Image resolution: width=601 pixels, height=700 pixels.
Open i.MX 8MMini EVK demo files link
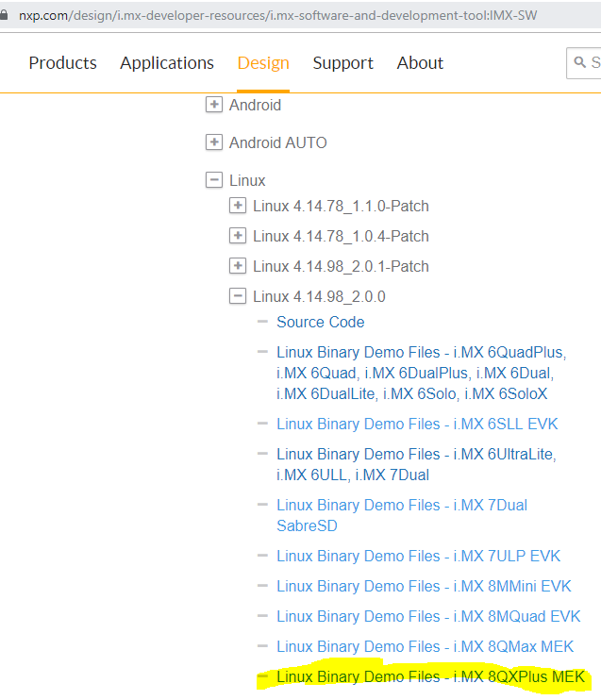(x=424, y=586)
